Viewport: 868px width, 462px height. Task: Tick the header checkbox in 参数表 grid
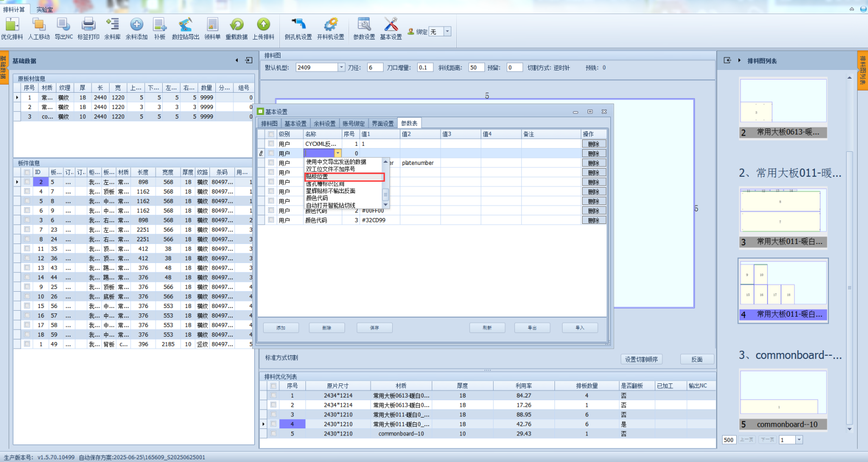pyautogui.click(x=271, y=134)
